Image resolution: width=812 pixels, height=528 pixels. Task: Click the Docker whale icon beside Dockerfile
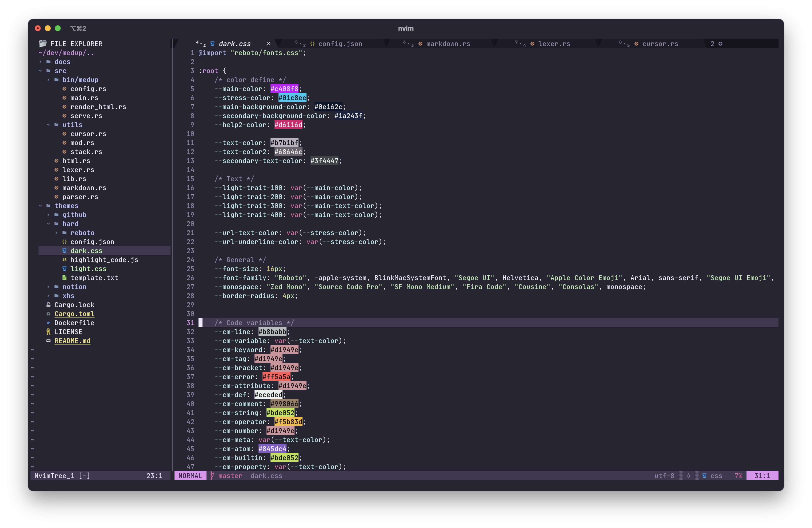48,323
